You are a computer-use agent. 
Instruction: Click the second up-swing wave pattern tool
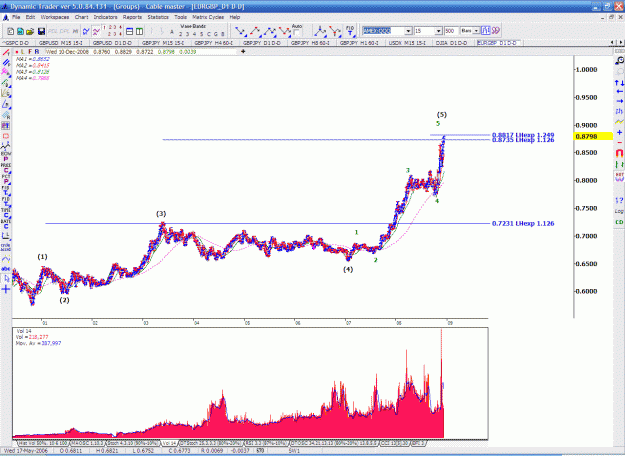255,31
